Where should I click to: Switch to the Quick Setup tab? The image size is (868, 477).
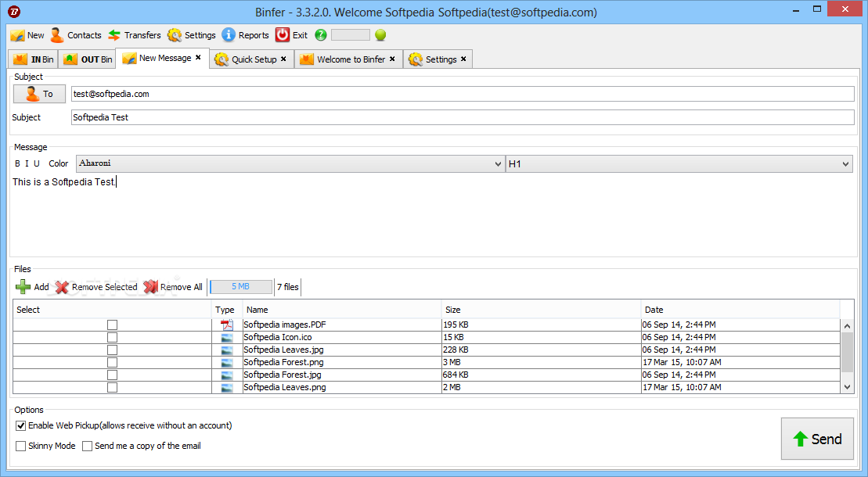250,59
